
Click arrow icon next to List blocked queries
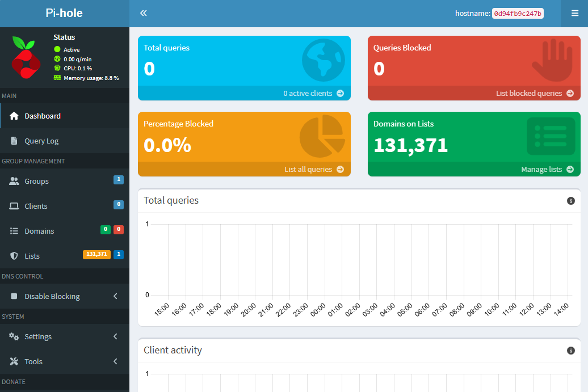pos(570,93)
